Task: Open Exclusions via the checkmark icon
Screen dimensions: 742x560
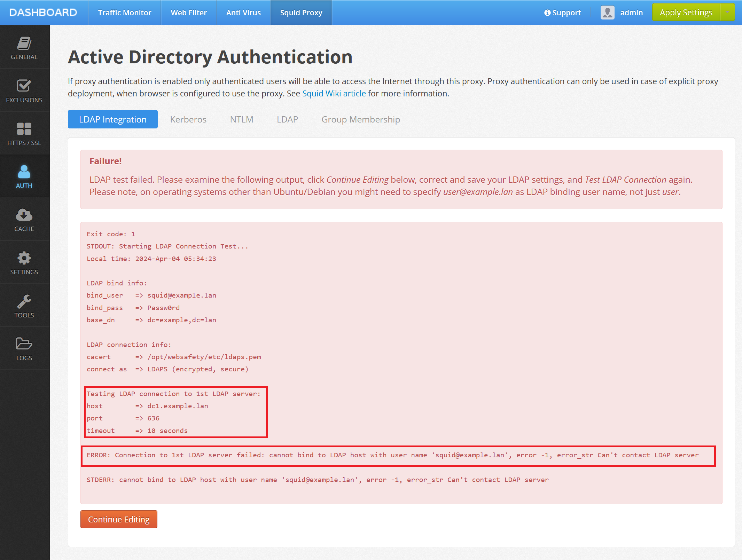Action: 24,86
